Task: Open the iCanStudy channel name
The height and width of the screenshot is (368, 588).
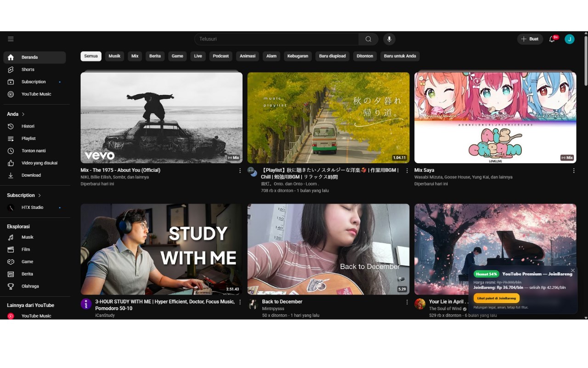Action: (x=105, y=316)
